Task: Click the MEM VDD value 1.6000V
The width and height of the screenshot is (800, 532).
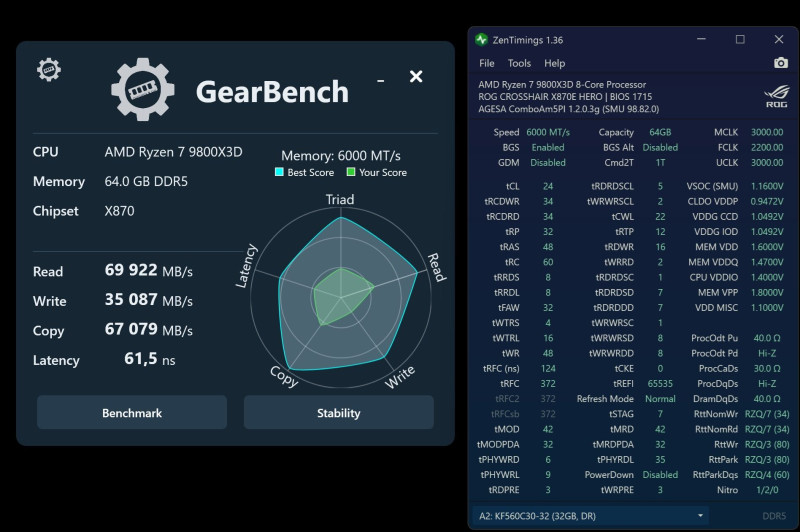Action: pyautogui.click(x=767, y=247)
